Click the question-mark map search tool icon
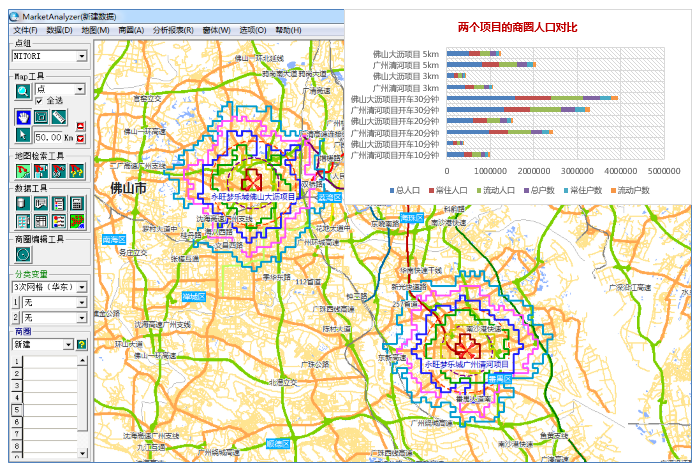 coord(77,171)
